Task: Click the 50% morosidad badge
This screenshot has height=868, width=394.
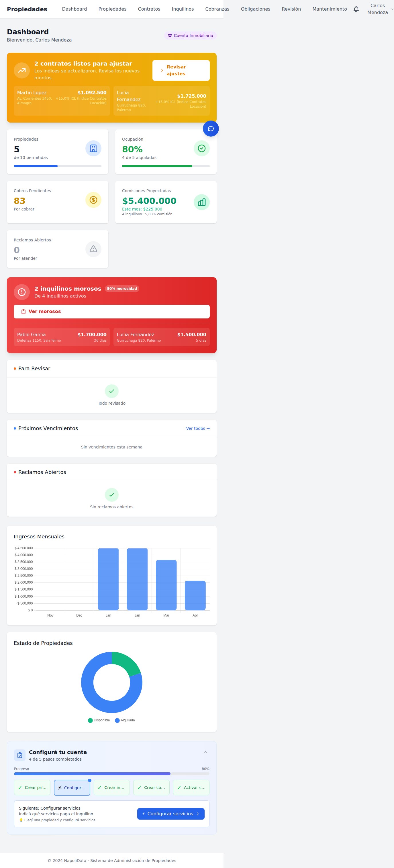Action: point(122,288)
